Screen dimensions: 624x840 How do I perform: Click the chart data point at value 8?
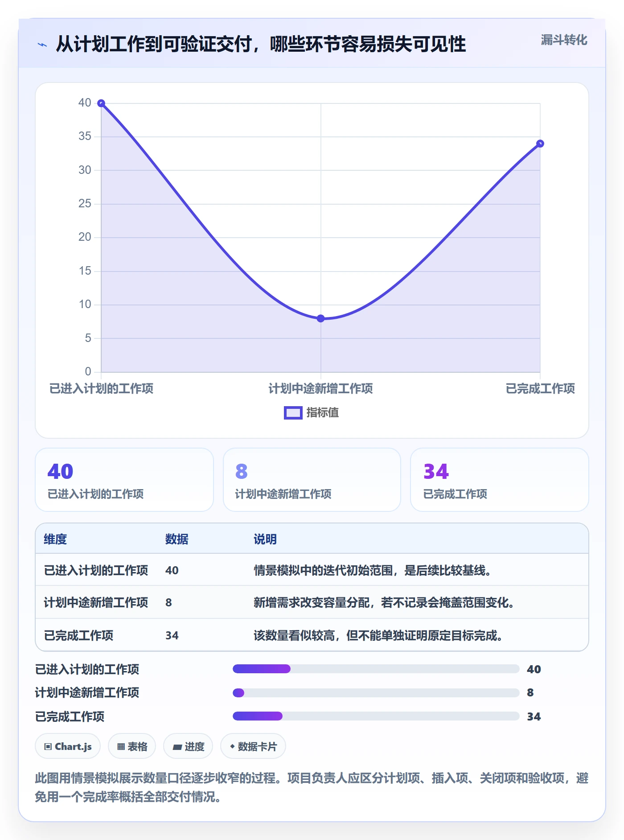click(x=321, y=318)
